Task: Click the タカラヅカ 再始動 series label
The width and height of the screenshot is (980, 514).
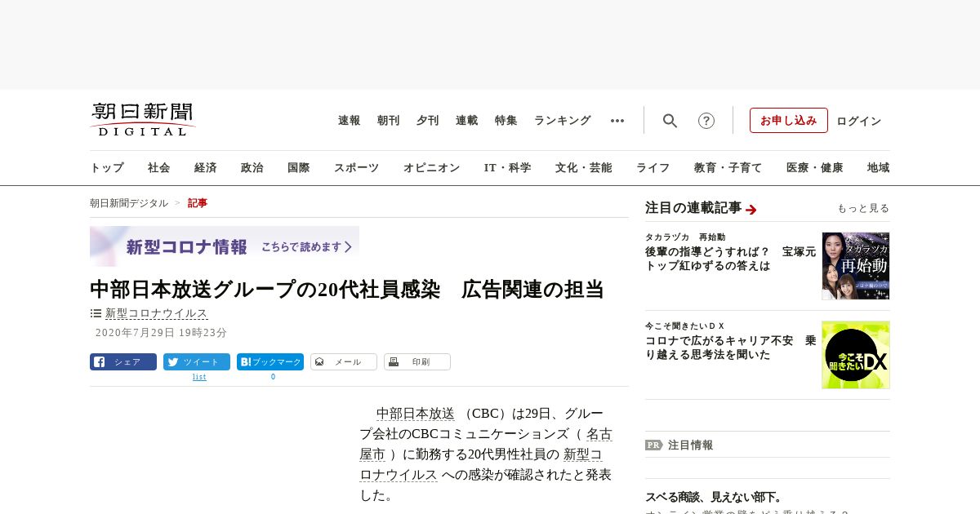Action: click(685, 237)
